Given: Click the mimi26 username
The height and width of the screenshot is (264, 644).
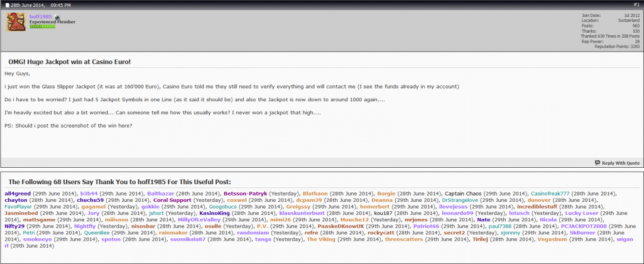Looking at the screenshot, I should pyautogui.click(x=280, y=219).
